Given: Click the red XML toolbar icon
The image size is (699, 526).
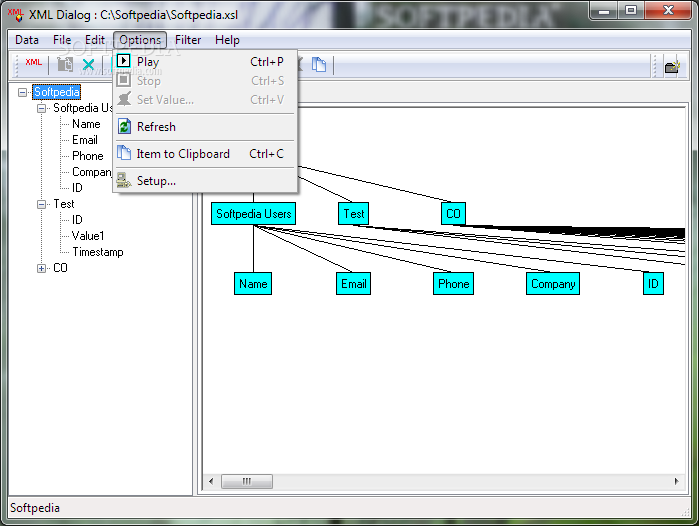Looking at the screenshot, I should (x=33, y=63).
